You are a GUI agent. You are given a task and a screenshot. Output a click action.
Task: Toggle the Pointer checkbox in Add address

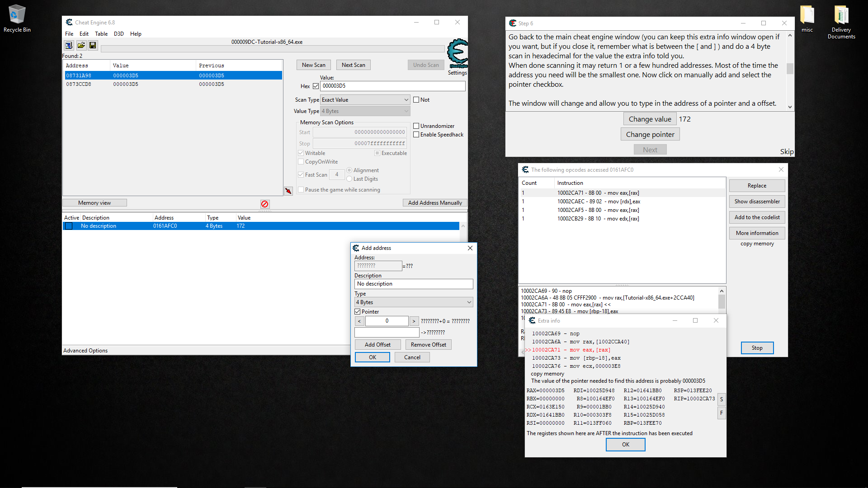click(358, 312)
